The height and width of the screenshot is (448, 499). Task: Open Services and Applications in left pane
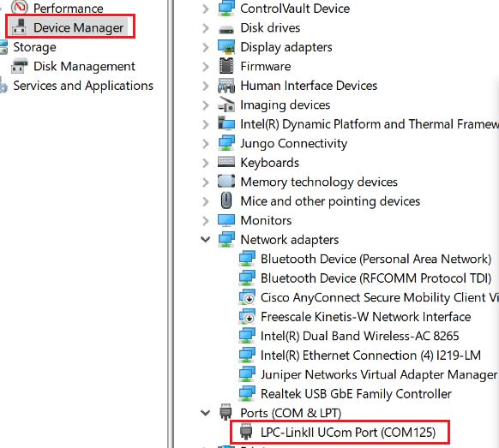pyautogui.click(x=83, y=86)
